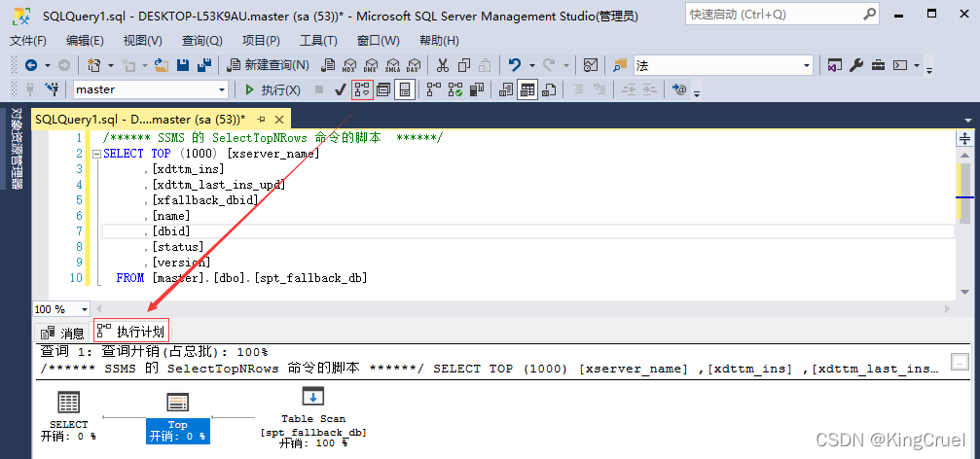980x459 pixels.
Task: Switch to the 执行计划 tab
Action: (x=131, y=331)
